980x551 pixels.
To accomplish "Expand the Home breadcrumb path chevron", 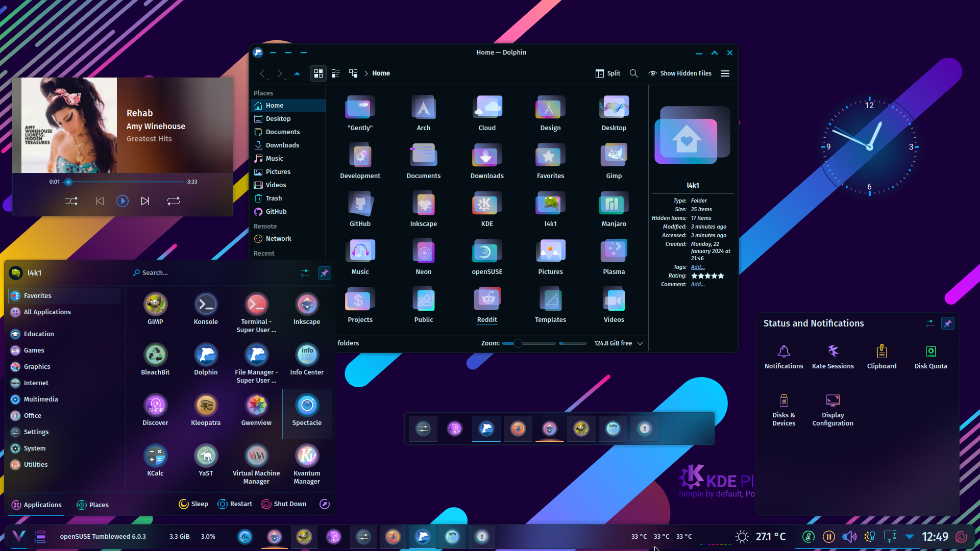I will (x=366, y=73).
